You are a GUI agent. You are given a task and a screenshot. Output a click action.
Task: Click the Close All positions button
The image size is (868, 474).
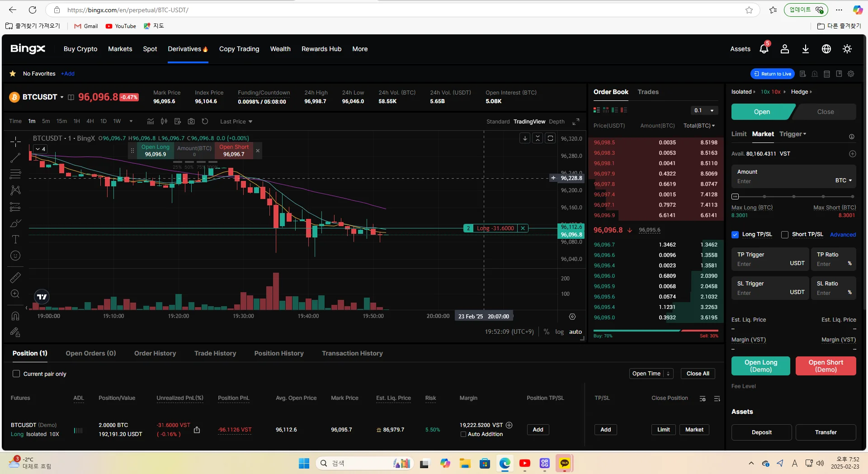[698, 374]
